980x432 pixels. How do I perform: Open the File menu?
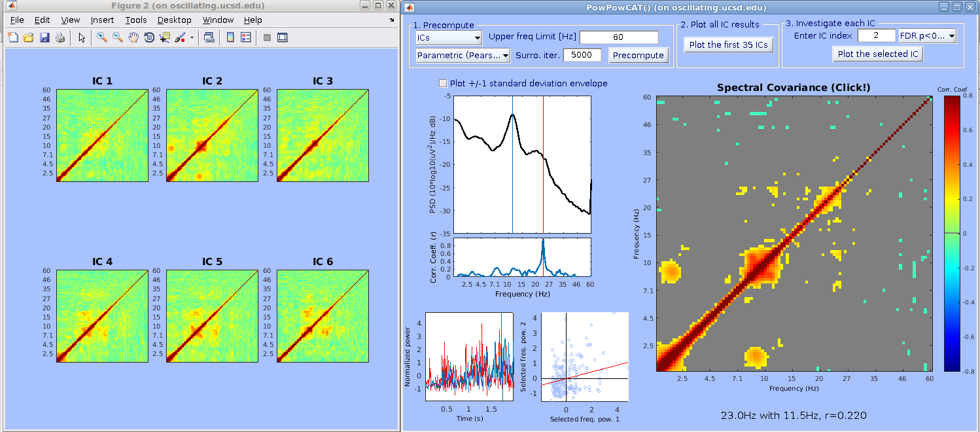point(17,20)
